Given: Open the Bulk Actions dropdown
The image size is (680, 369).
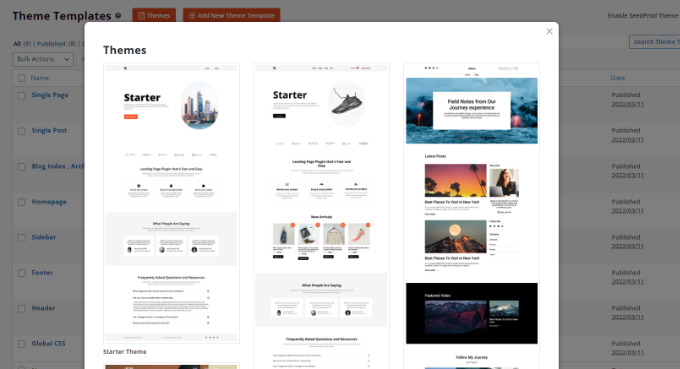Looking at the screenshot, I should pyautogui.click(x=43, y=59).
